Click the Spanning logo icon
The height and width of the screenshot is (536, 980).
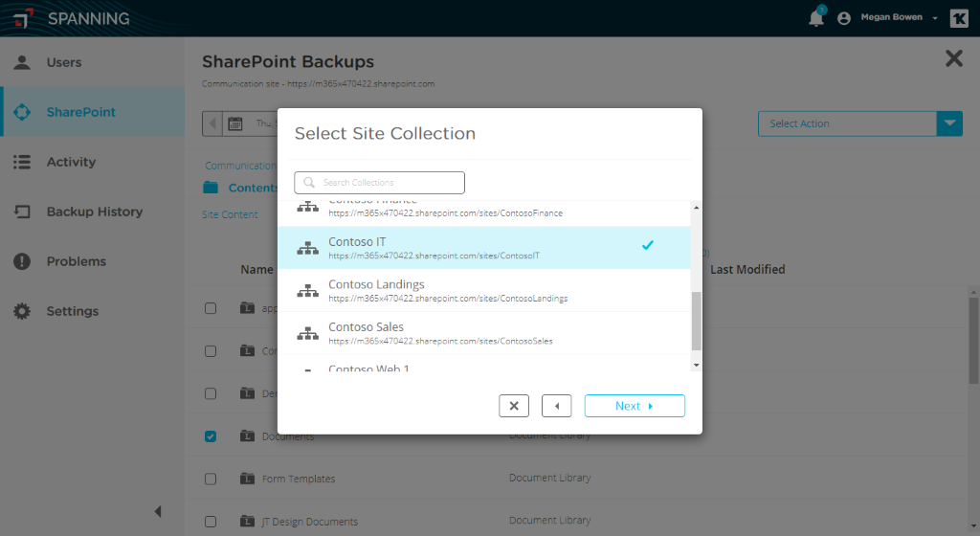click(23, 19)
